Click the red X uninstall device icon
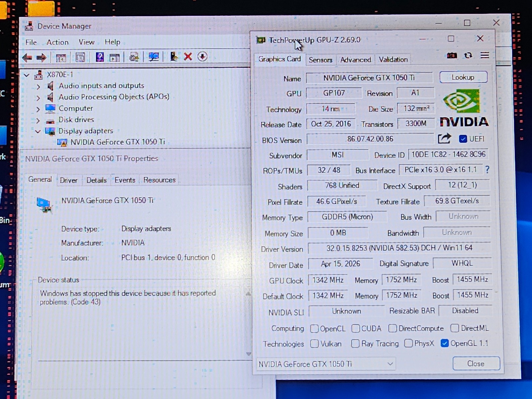Screen dimensions: 532x399 point(188,57)
